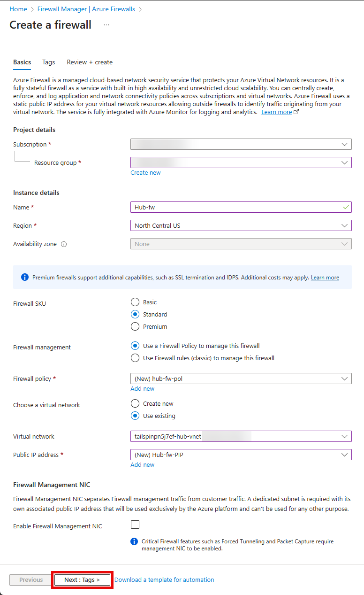
Task: Select the Basic firewall SKU
Action: 135,302
